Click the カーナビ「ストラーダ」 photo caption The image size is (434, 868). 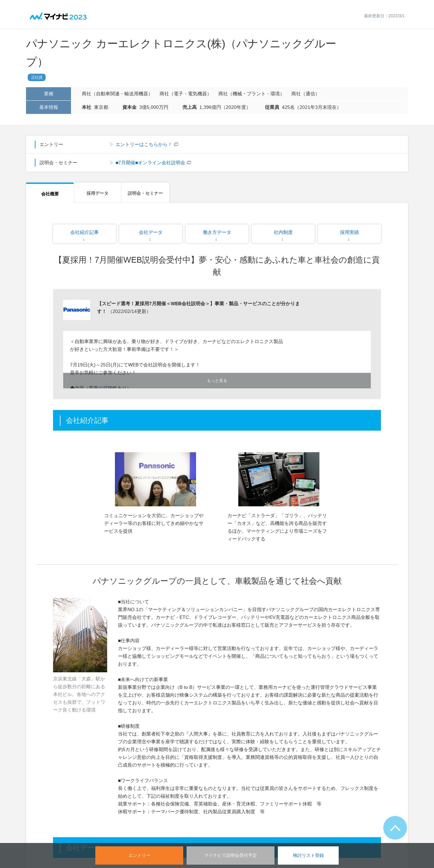click(x=277, y=527)
